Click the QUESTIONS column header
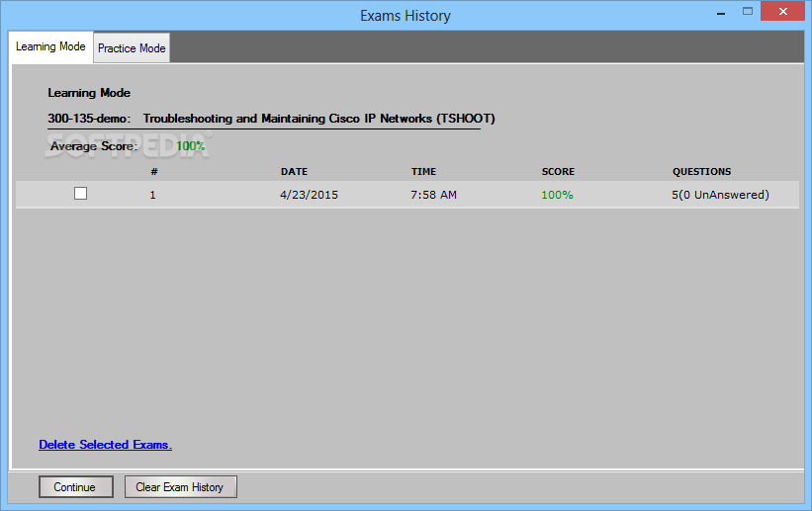 pyautogui.click(x=701, y=171)
